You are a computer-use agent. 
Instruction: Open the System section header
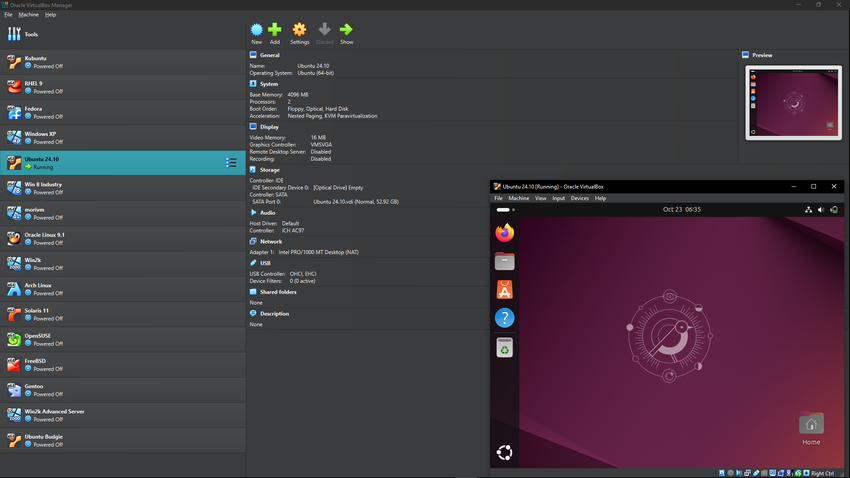pos(269,84)
